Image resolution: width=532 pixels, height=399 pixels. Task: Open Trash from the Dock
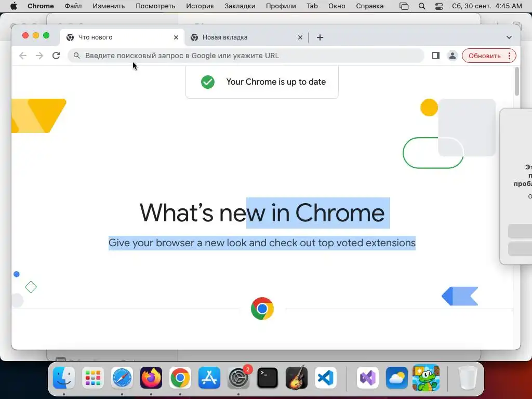(468, 378)
